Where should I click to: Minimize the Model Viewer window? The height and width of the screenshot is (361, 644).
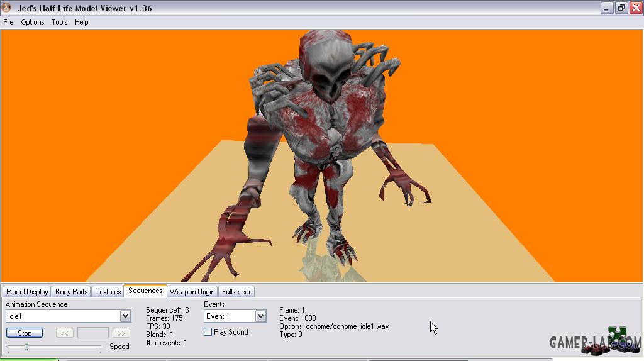pyautogui.click(x=607, y=8)
